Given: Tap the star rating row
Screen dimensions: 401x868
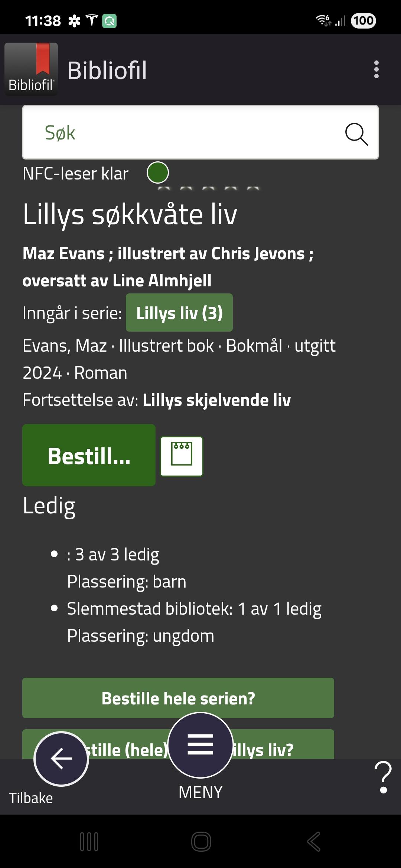Looking at the screenshot, I should pyautogui.click(x=209, y=188).
